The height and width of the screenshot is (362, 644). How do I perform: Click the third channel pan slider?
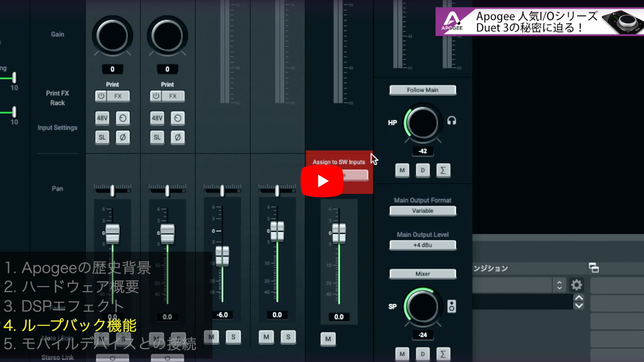click(x=222, y=190)
